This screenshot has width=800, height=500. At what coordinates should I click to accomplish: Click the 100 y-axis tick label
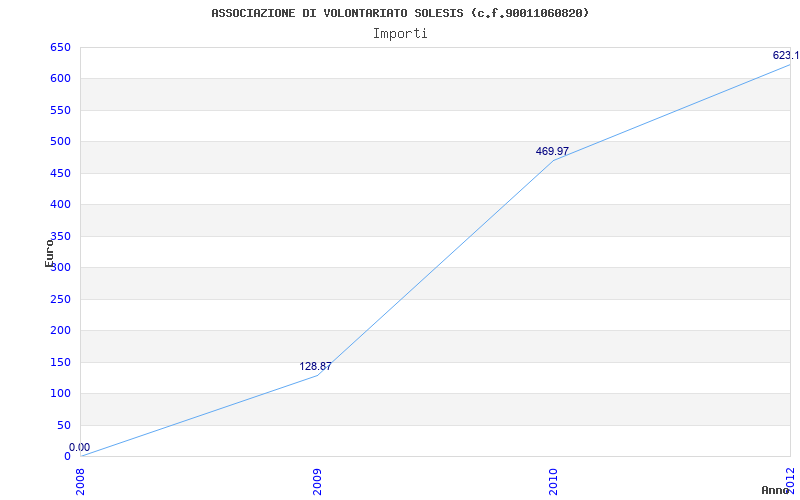(60, 394)
